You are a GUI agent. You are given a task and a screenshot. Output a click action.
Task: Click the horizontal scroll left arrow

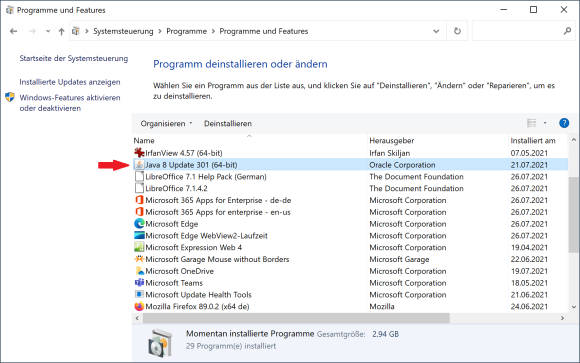tap(137, 318)
